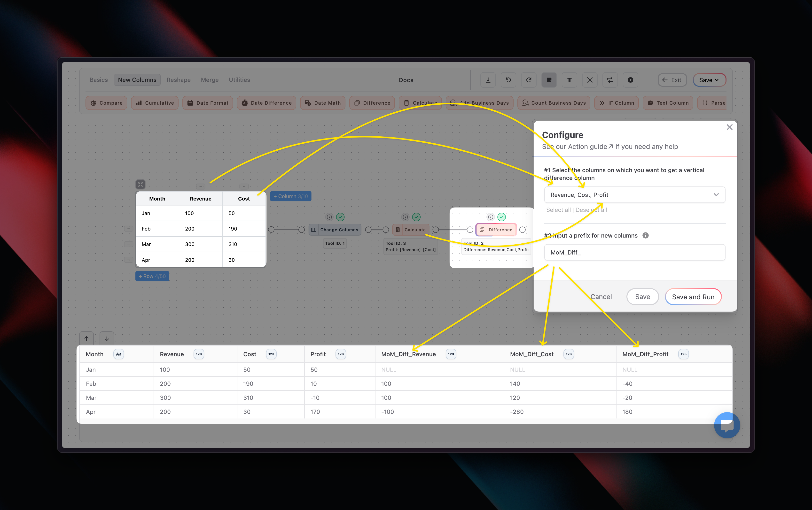Open the Revenue, Cost, Profit columns dropdown

[x=634, y=195]
